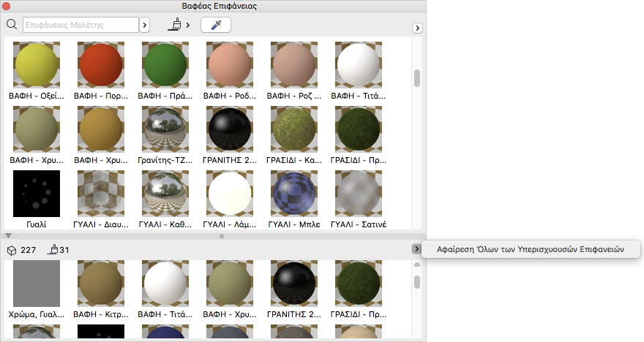644x342 pixels.
Task: Select ΓΥΑΛΙ - Μπλε blue glass
Action: tap(294, 194)
